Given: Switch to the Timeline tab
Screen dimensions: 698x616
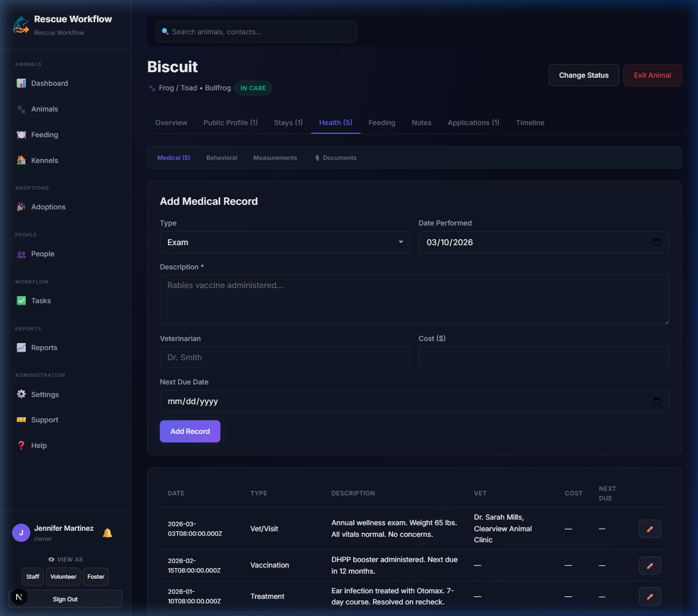Looking at the screenshot, I should click(530, 123).
